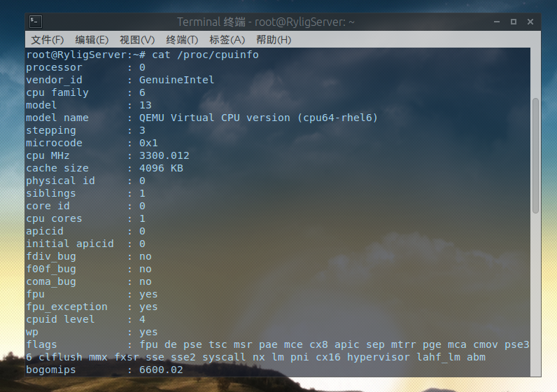Open the 帮助(H) menu

pyautogui.click(x=274, y=39)
